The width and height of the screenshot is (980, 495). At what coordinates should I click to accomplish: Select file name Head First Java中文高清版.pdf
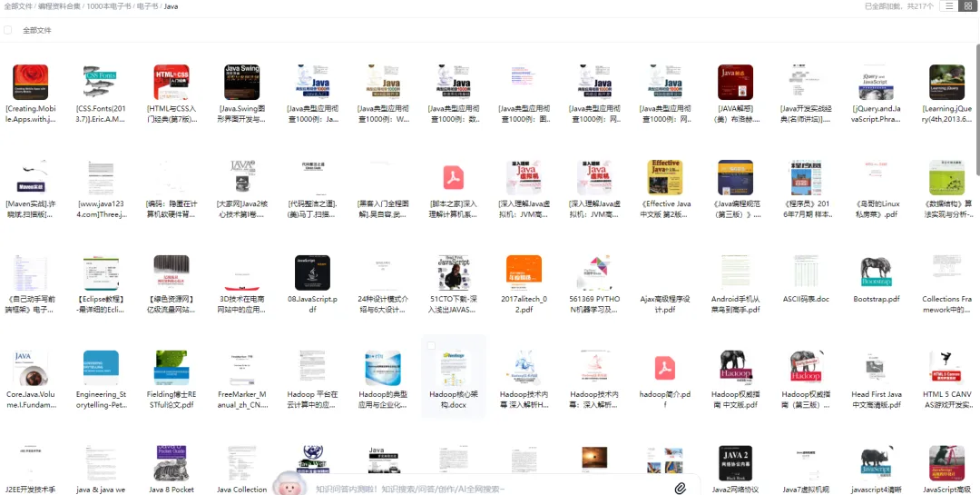[877, 400]
